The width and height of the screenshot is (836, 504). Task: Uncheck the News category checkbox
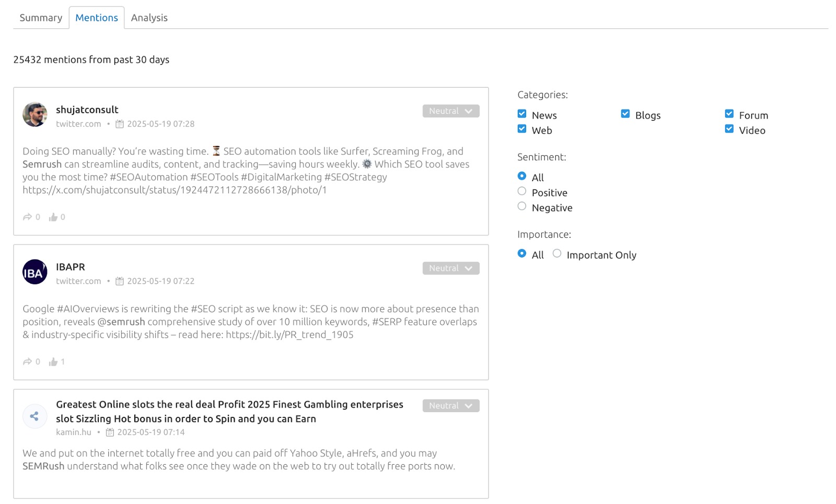pyautogui.click(x=522, y=114)
